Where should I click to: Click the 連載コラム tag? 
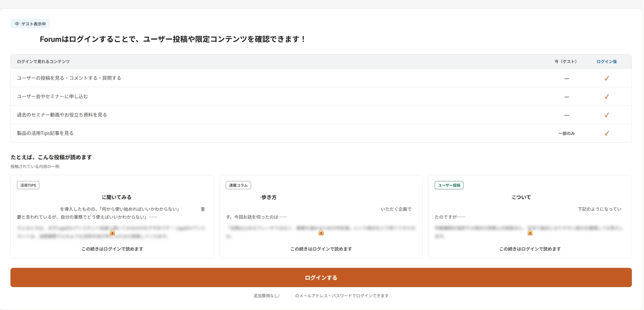tap(238, 185)
